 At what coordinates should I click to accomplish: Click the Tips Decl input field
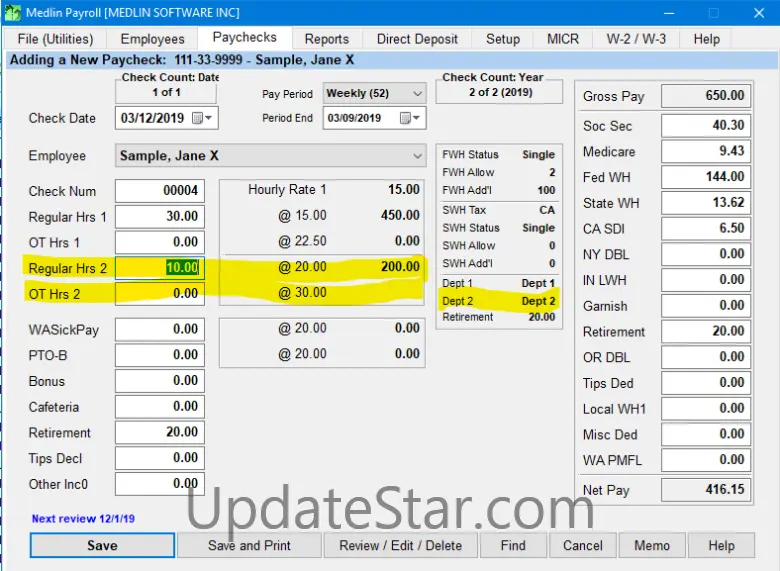click(160, 458)
